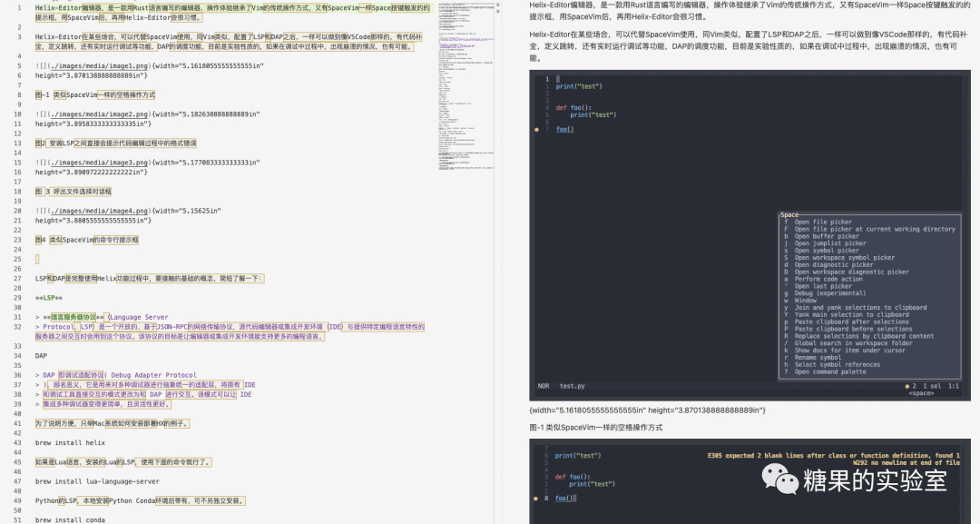This screenshot has width=980, height=524.
Task: Click source line 3 starting 'Helix-Editor在某些场合'
Action: (229, 42)
